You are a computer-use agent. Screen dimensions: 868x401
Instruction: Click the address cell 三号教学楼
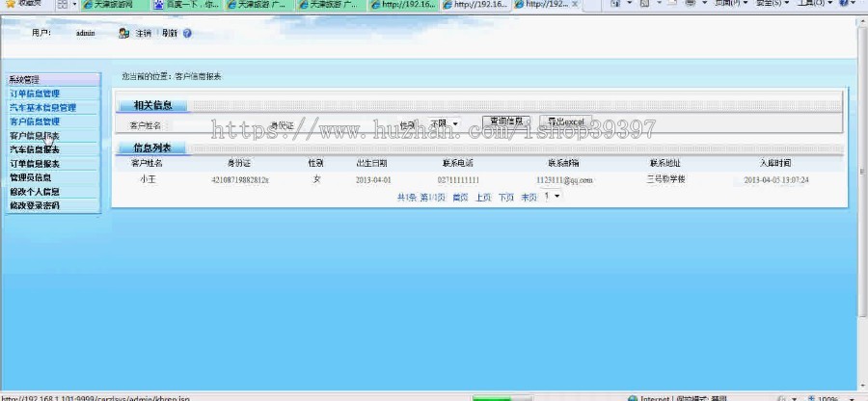pos(665,179)
